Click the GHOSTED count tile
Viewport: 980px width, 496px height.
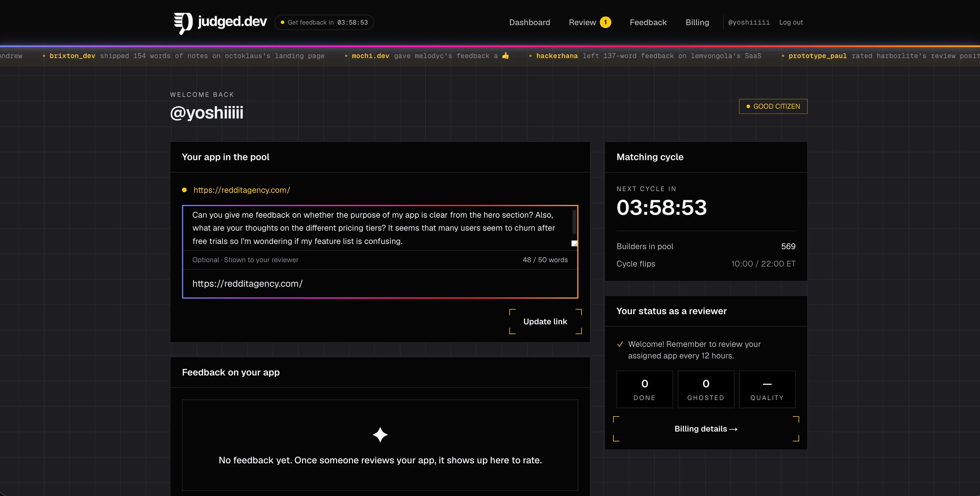pyautogui.click(x=706, y=389)
